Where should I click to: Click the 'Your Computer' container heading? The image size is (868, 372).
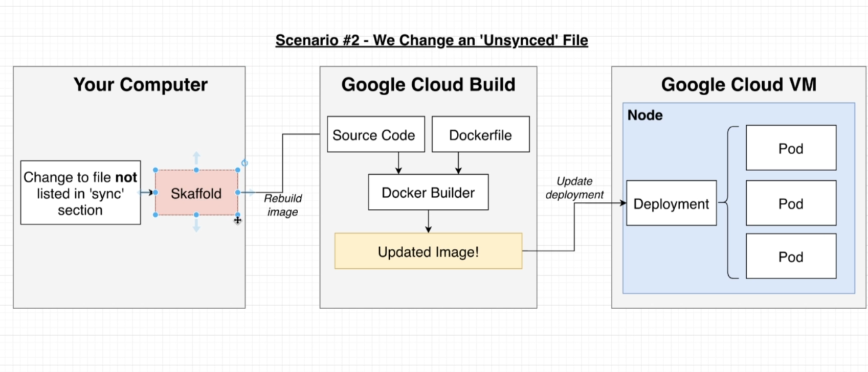pyautogui.click(x=141, y=84)
